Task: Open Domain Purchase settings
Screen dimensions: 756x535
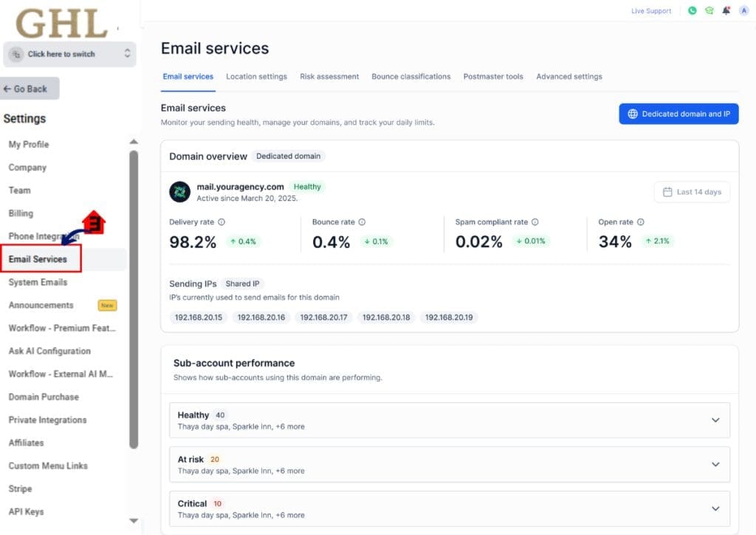Action: pos(44,397)
